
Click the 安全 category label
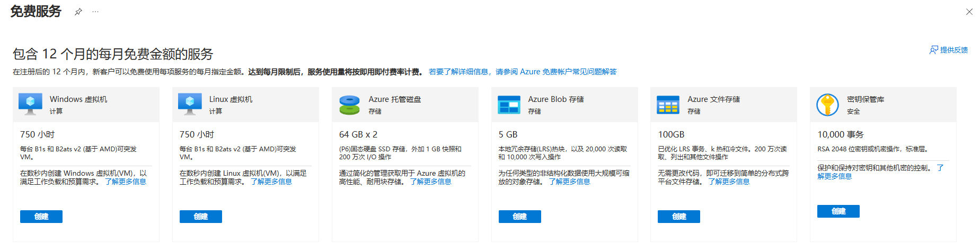853,111
